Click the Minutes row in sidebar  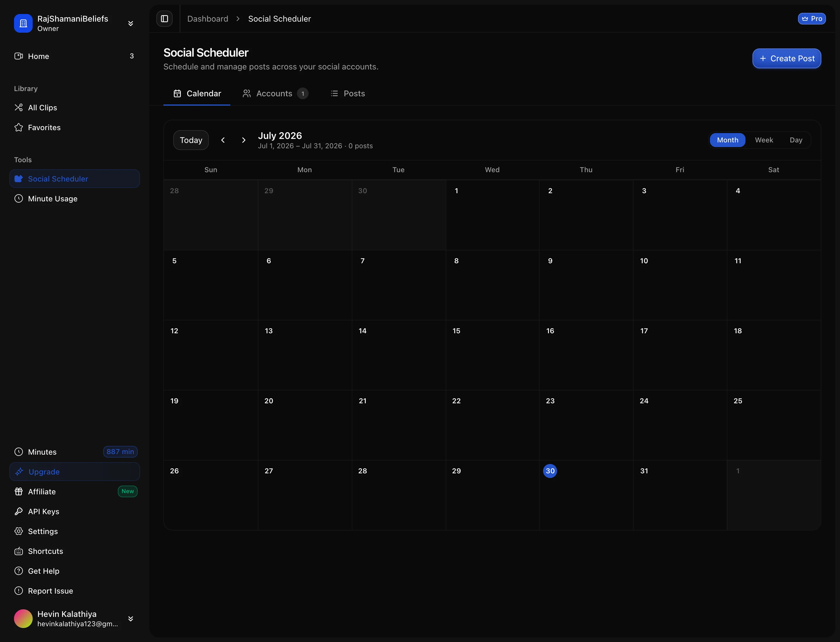74,452
